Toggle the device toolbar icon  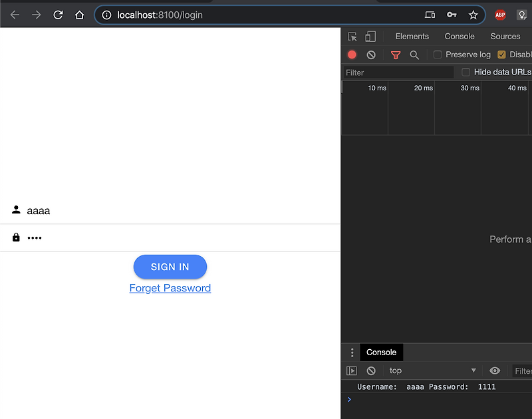coord(370,37)
